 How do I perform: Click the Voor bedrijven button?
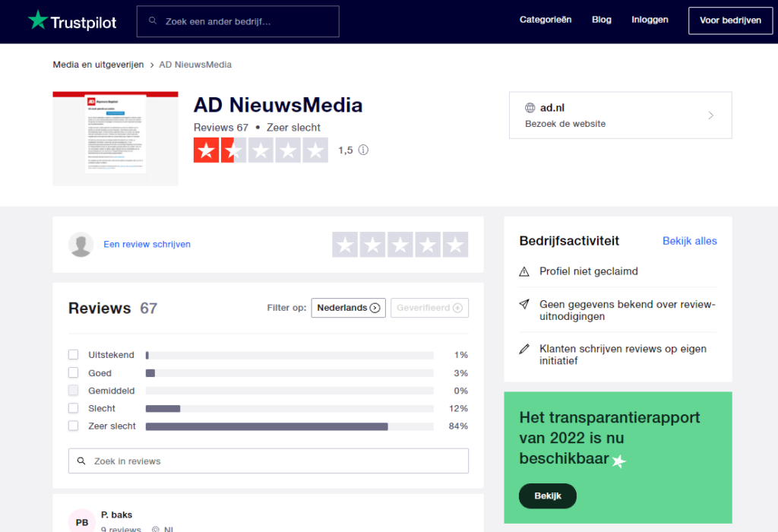pyautogui.click(x=730, y=21)
